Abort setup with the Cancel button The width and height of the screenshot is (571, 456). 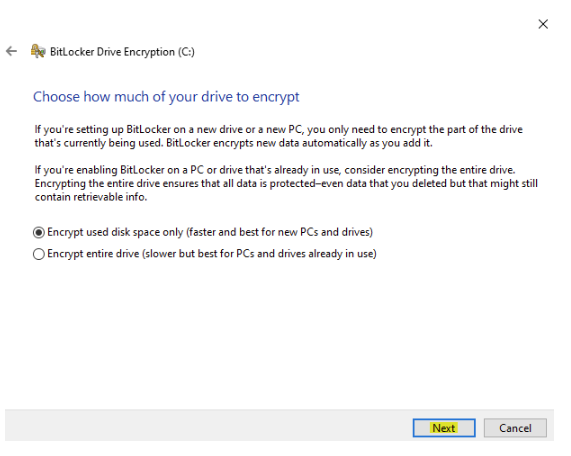pyautogui.click(x=515, y=428)
